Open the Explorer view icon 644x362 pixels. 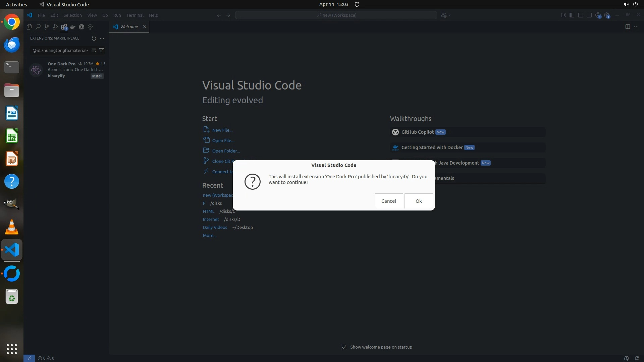tap(29, 27)
